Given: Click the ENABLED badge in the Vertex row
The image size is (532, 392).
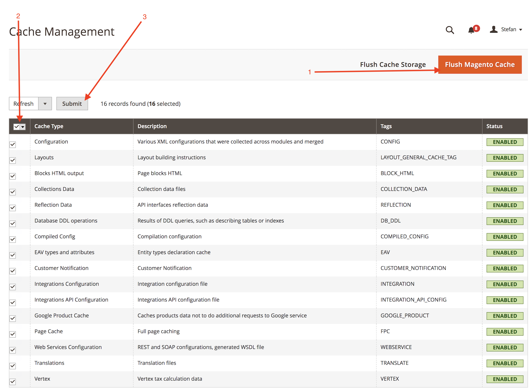Looking at the screenshot, I should click(505, 379).
